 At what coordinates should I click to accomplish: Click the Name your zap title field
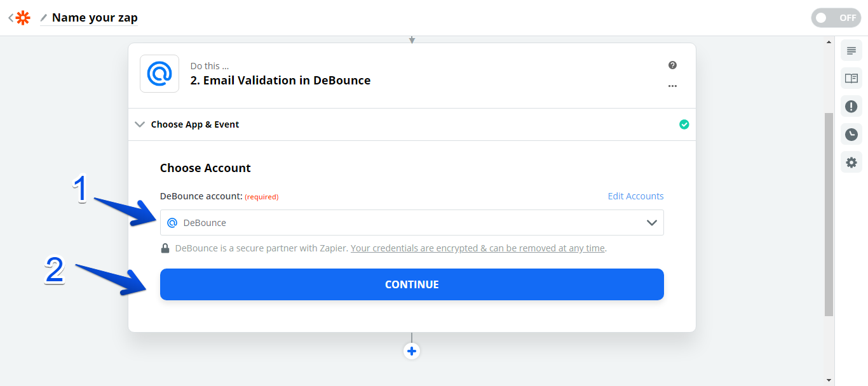point(95,18)
